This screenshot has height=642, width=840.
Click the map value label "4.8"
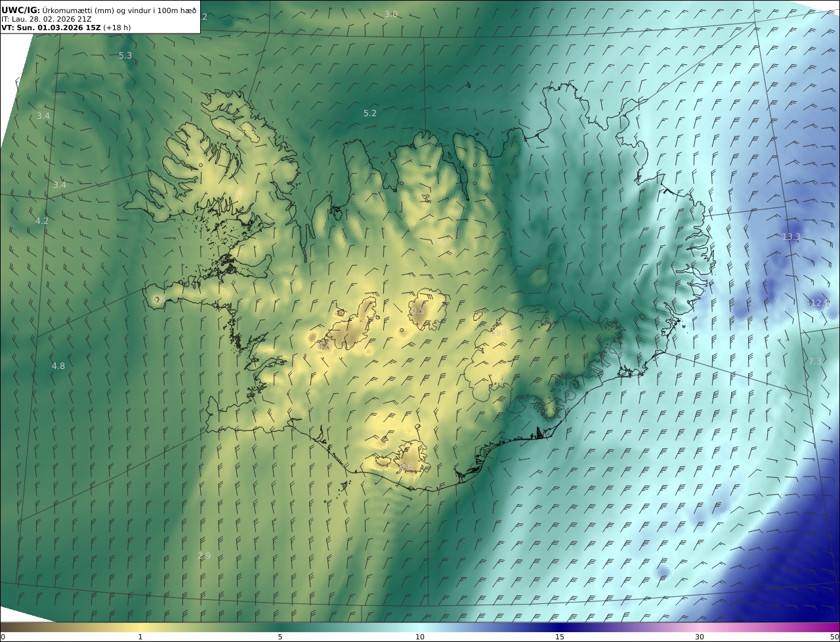[x=58, y=366]
